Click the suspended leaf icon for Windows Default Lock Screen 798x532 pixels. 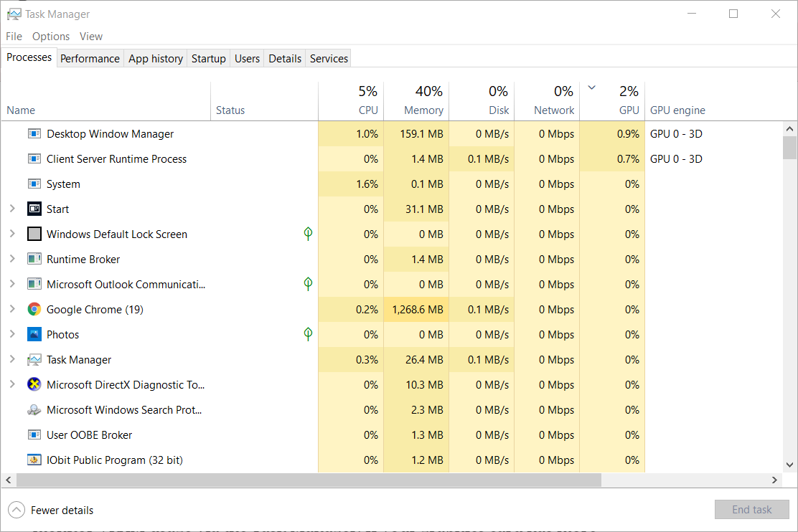308,234
